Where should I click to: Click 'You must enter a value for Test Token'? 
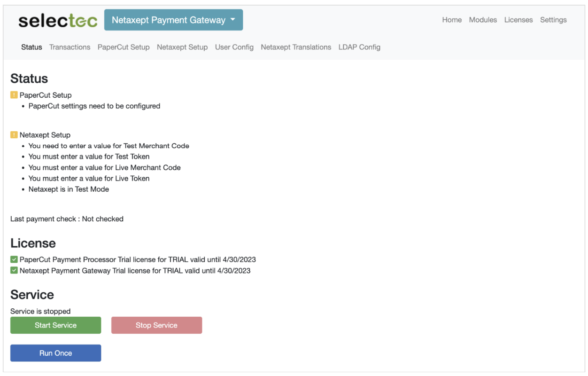coord(89,157)
